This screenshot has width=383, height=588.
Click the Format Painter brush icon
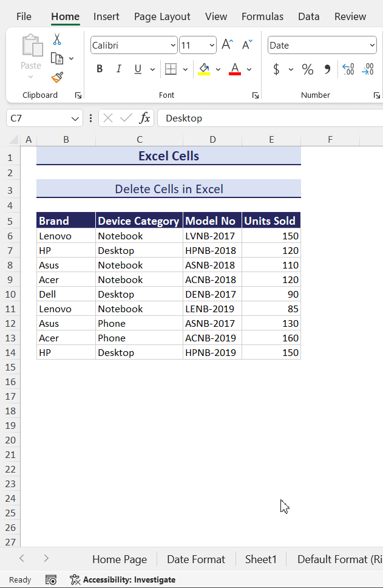pos(57,78)
